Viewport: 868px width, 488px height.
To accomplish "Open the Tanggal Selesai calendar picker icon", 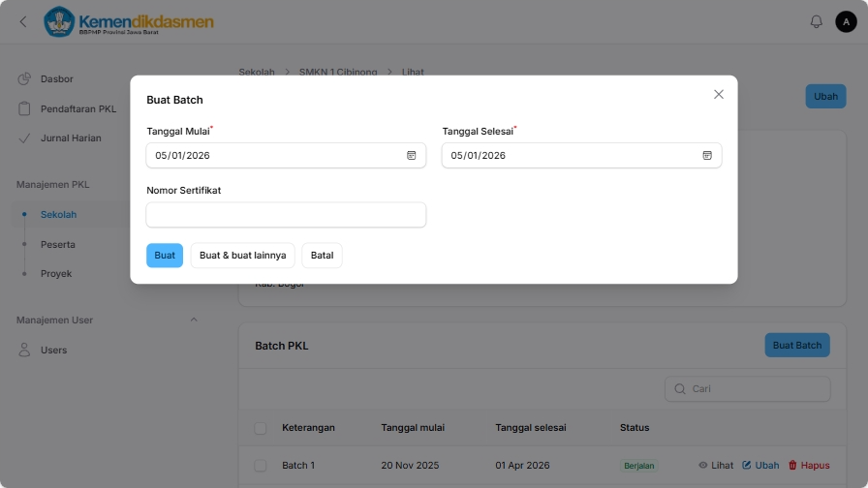I will pyautogui.click(x=707, y=155).
